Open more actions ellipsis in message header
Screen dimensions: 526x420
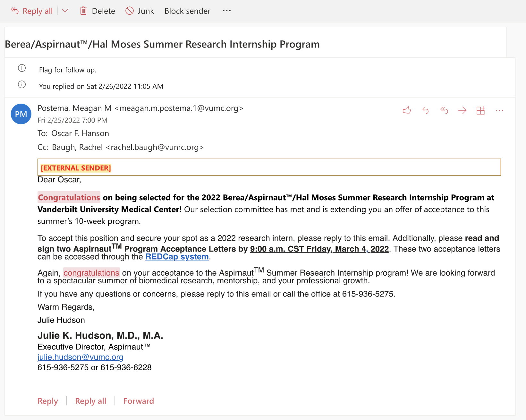pos(499,110)
